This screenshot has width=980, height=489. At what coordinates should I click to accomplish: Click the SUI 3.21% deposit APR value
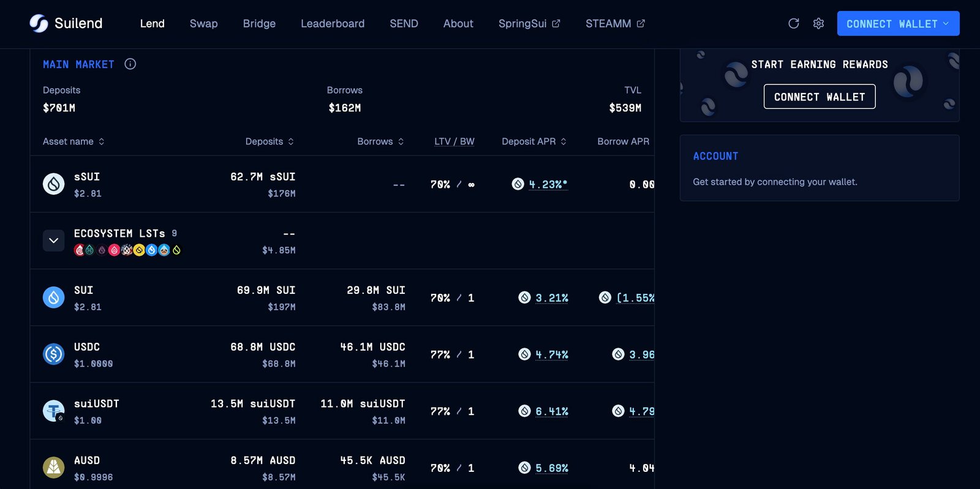(552, 298)
